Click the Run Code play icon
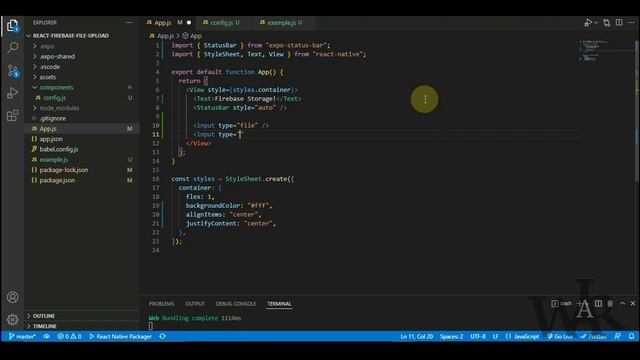640x360 pixels. (588, 22)
